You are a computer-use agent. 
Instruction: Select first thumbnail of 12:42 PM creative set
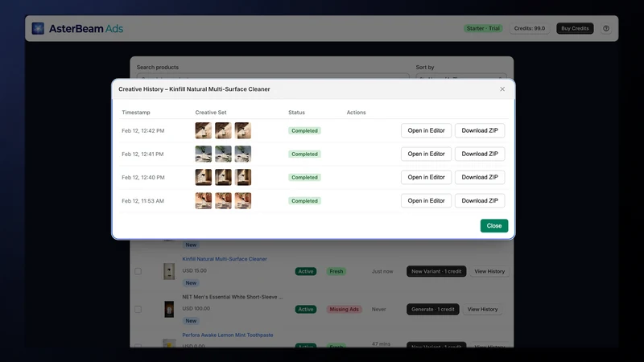[x=204, y=130]
